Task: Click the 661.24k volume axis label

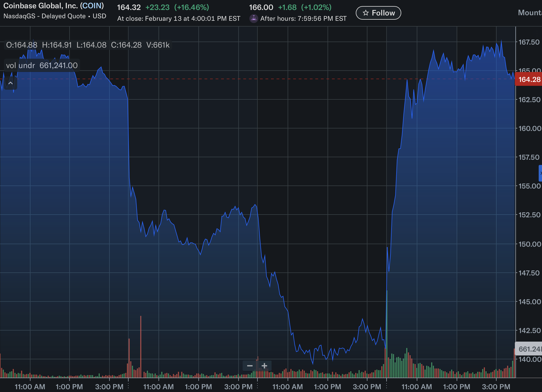Action: click(529, 349)
